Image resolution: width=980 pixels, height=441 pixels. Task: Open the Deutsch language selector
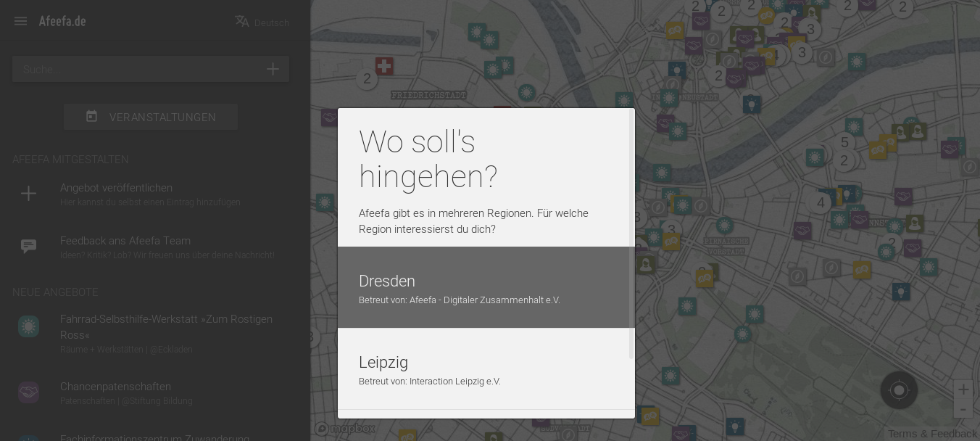(x=262, y=22)
